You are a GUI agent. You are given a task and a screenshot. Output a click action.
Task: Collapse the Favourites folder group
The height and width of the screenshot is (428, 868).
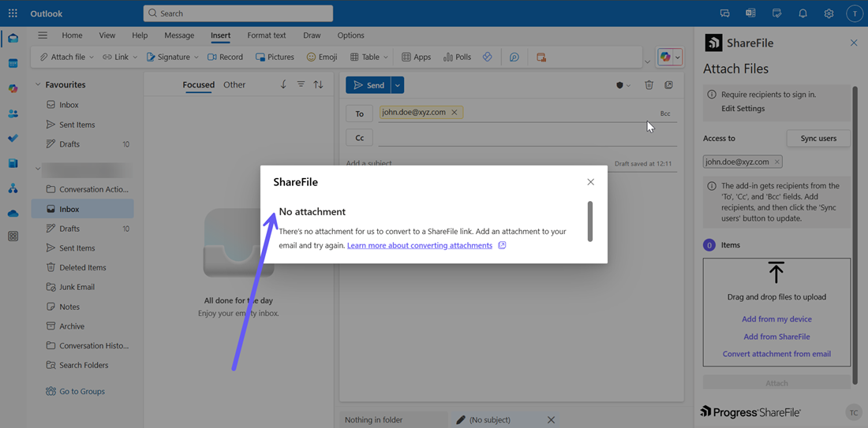pos(37,84)
